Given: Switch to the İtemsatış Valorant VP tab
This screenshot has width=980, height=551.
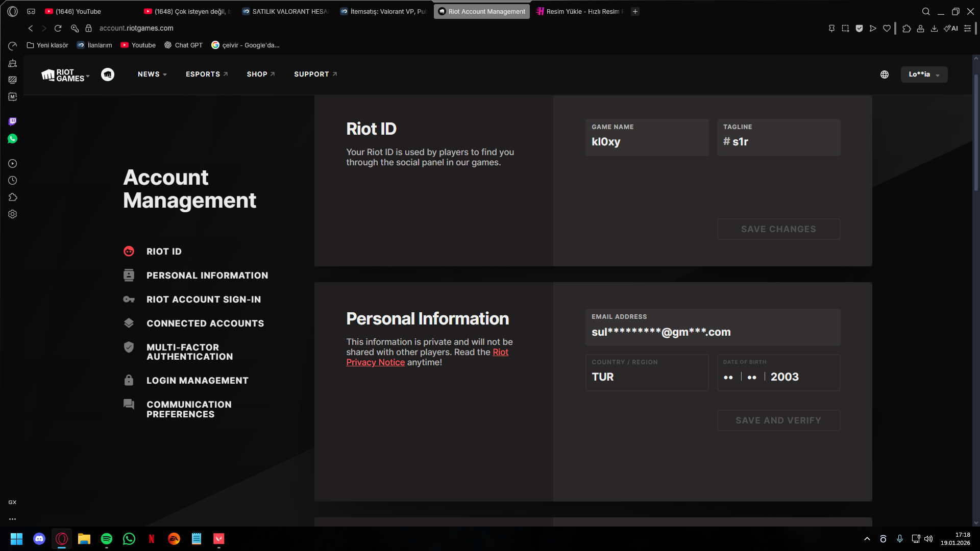Looking at the screenshot, I should 384,11.
